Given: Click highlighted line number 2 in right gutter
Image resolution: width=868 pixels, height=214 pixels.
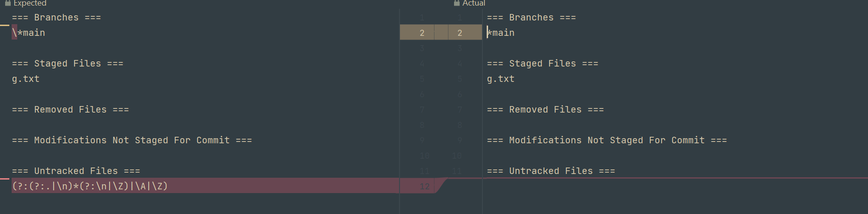Looking at the screenshot, I should (x=460, y=33).
